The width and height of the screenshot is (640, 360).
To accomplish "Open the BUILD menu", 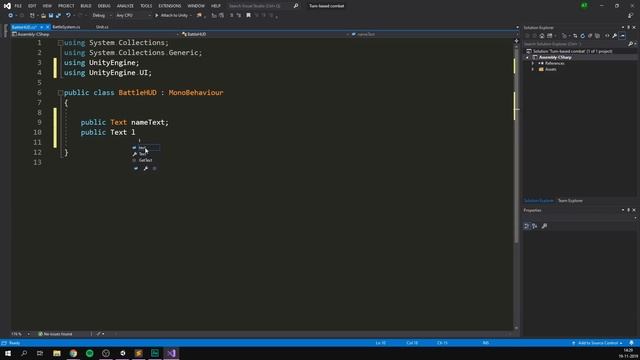I will tap(86, 6).
